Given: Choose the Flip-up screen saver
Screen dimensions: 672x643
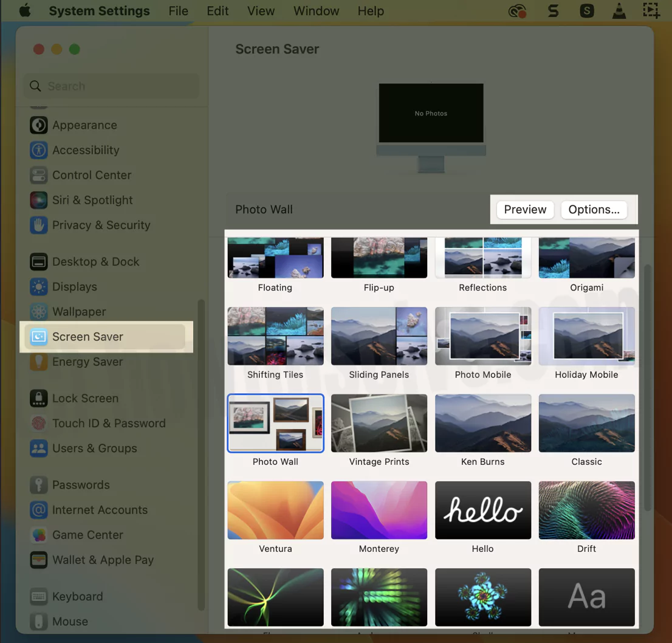Looking at the screenshot, I should 379,258.
